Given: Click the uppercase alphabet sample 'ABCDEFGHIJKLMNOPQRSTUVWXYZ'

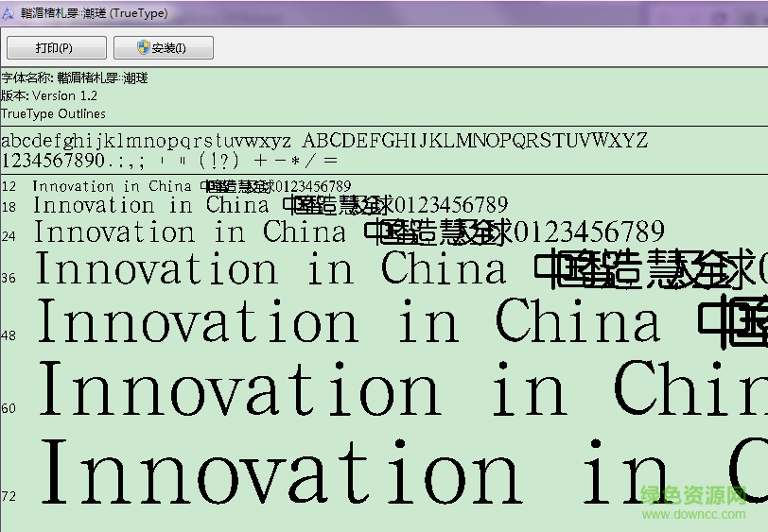Looking at the screenshot, I should click(475, 141).
